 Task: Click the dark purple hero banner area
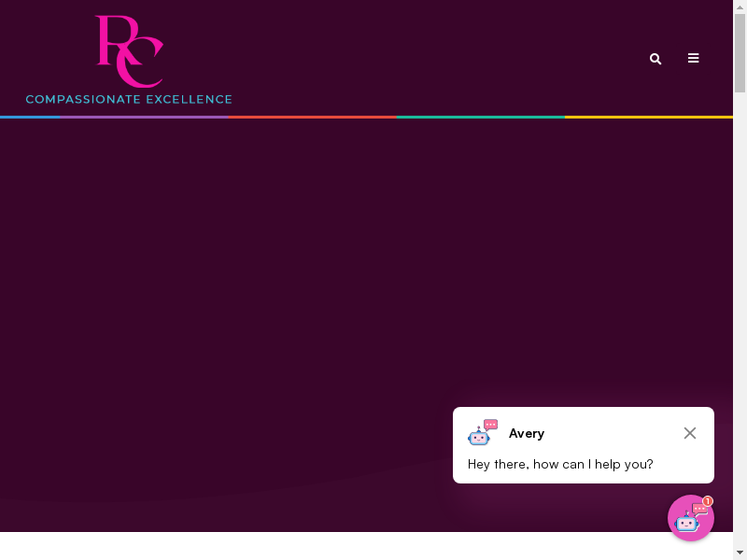point(280,280)
